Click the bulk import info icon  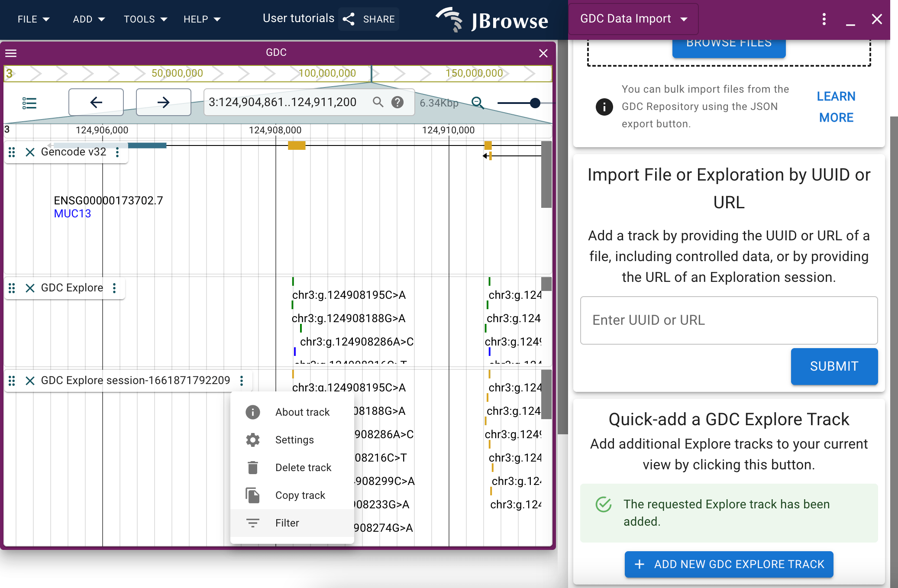(604, 107)
